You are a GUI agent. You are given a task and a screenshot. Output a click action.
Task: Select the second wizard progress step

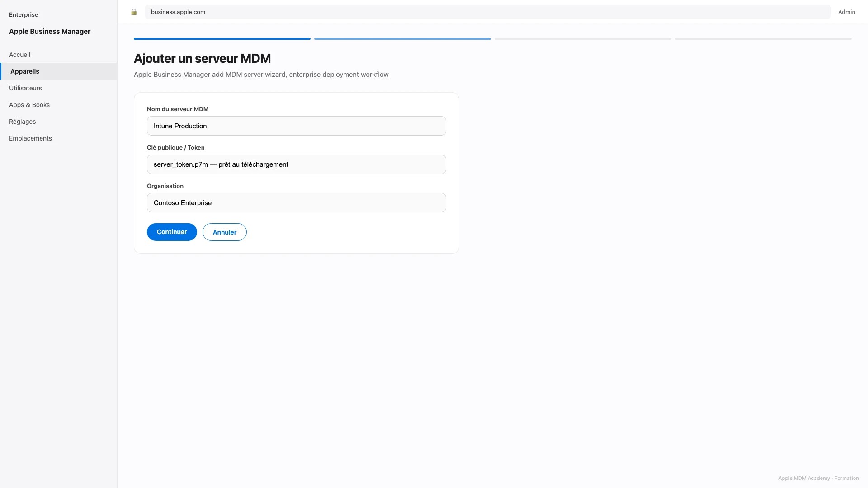[x=402, y=39]
